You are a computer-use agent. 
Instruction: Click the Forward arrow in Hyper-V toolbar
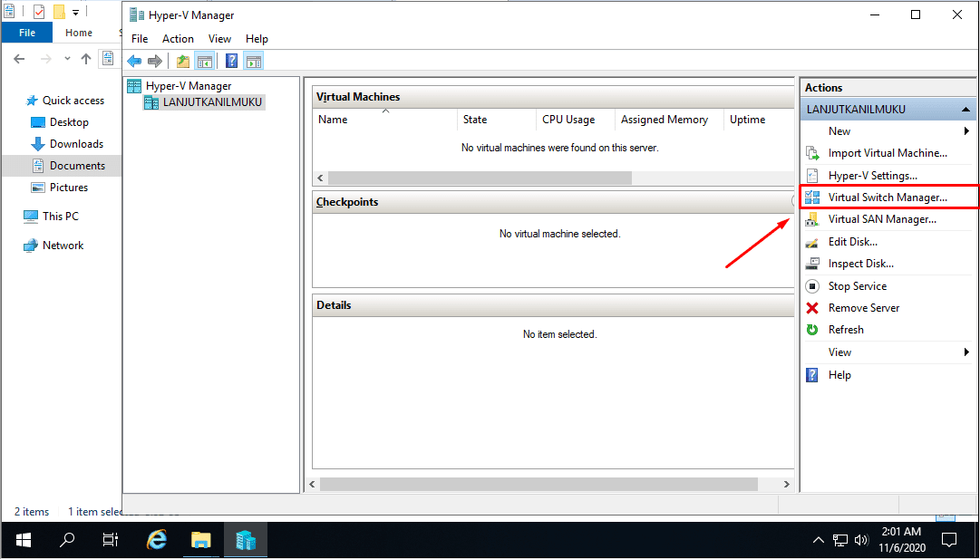tap(155, 61)
